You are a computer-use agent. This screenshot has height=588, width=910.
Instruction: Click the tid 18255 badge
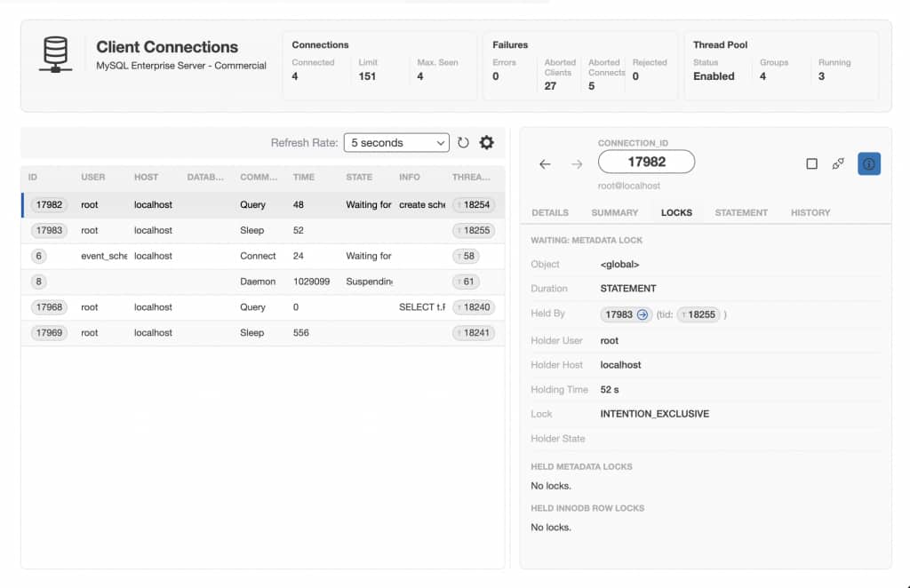pos(698,314)
